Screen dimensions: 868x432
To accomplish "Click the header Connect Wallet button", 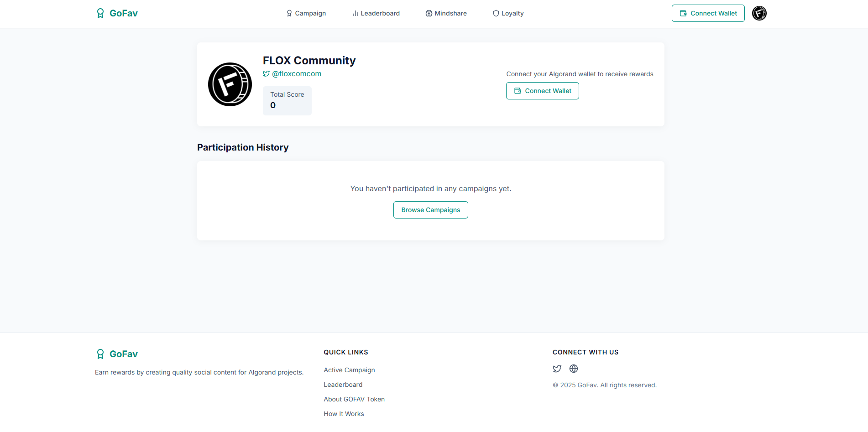I will point(708,13).
